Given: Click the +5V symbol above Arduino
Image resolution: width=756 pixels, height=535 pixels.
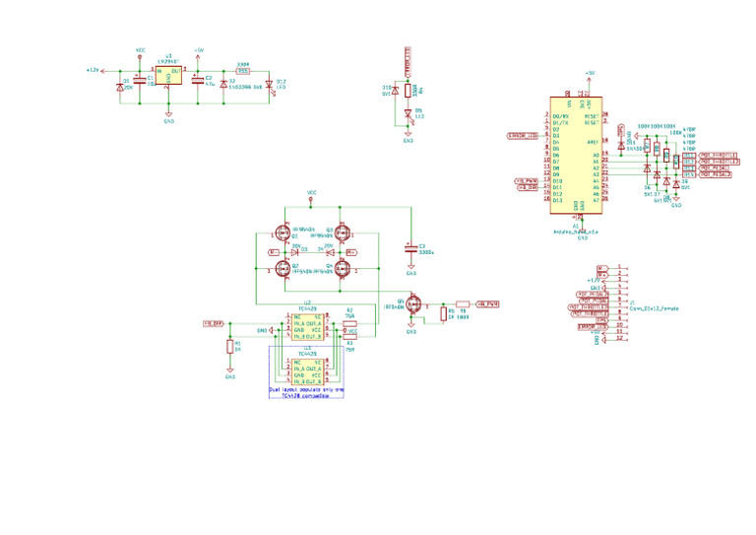Looking at the screenshot, I should (x=590, y=76).
